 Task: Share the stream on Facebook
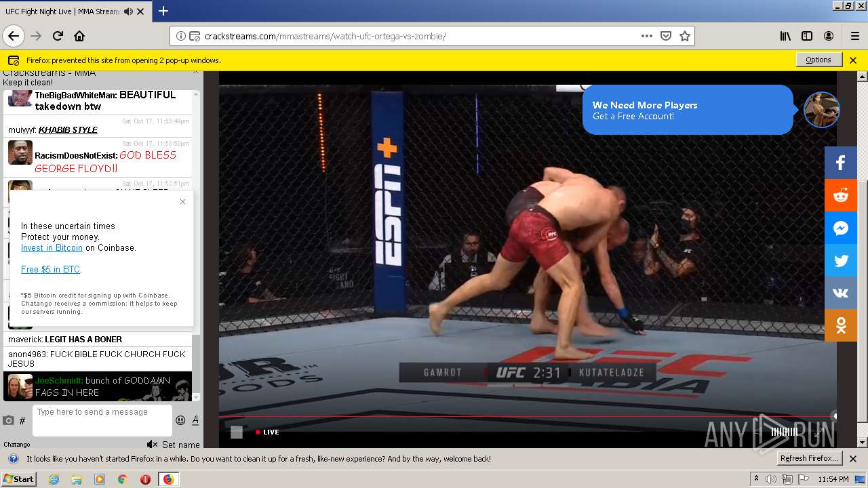pos(841,163)
